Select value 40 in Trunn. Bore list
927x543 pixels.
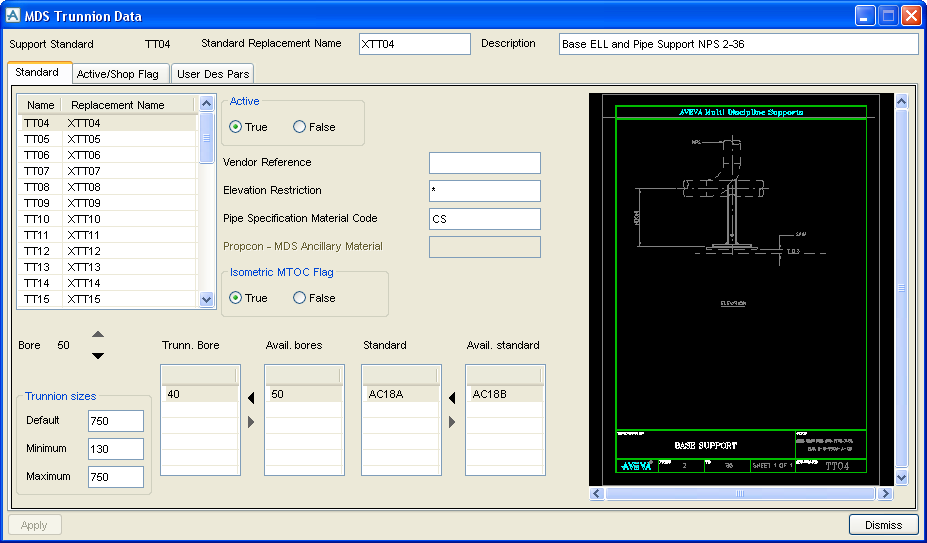200,395
